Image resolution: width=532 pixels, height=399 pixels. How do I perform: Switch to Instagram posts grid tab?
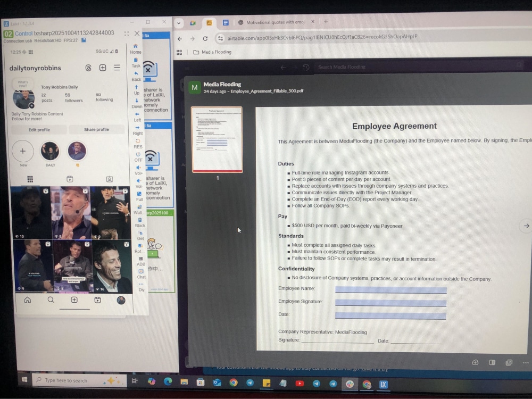[30, 179]
